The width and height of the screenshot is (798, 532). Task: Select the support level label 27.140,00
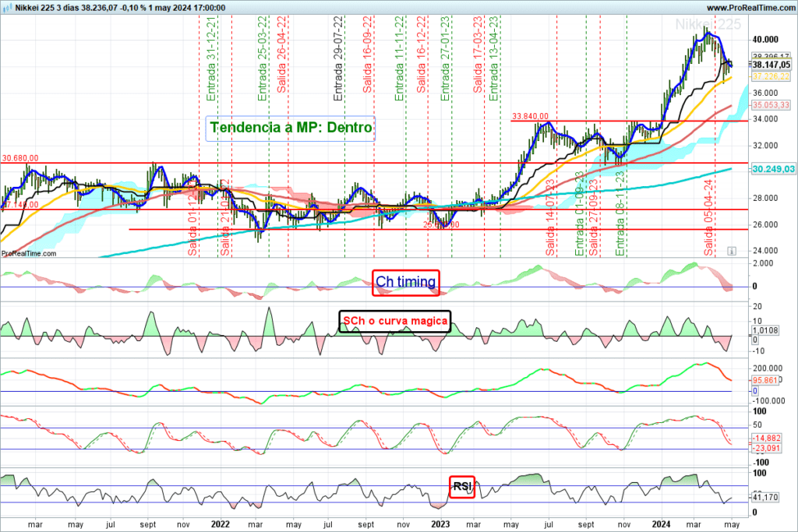click(x=20, y=204)
